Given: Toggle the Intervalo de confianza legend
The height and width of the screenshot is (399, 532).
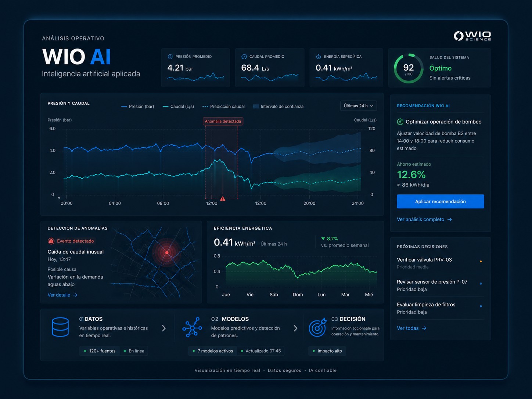Looking at the screenshot, I should [278, 107].
